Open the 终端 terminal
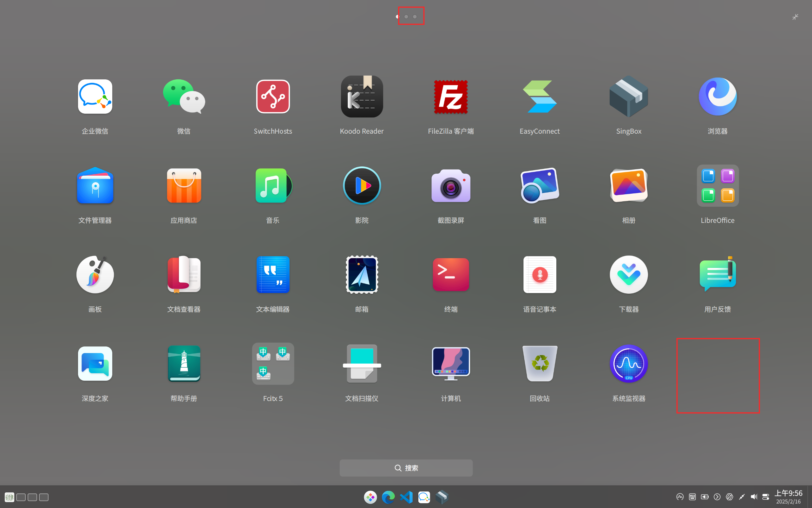The width and height of the screenshot is (812, 508). [x=451, y=275]
